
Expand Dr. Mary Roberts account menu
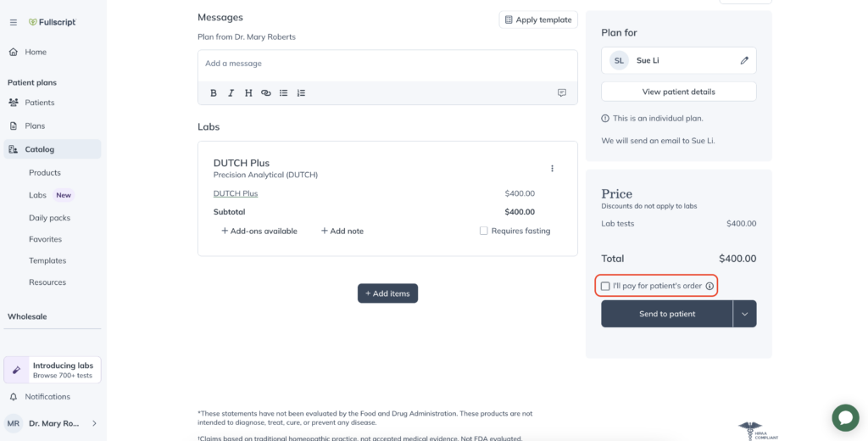(95, 423)
